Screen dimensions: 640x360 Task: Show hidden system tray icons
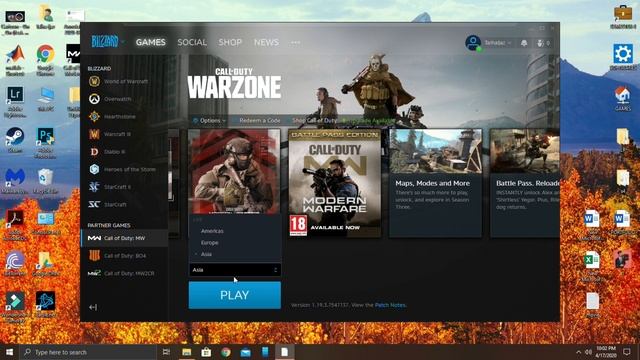tap(578, 352)
